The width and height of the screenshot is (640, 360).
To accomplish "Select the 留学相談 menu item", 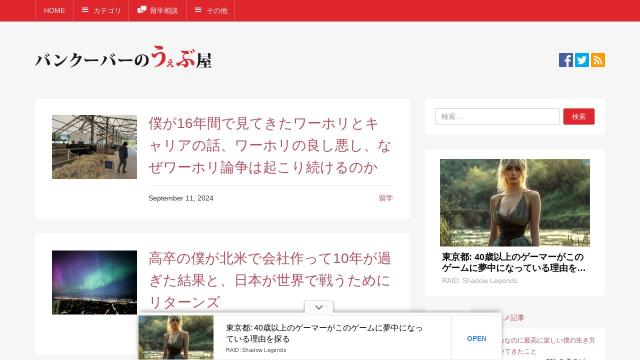I will click(158, 11).
